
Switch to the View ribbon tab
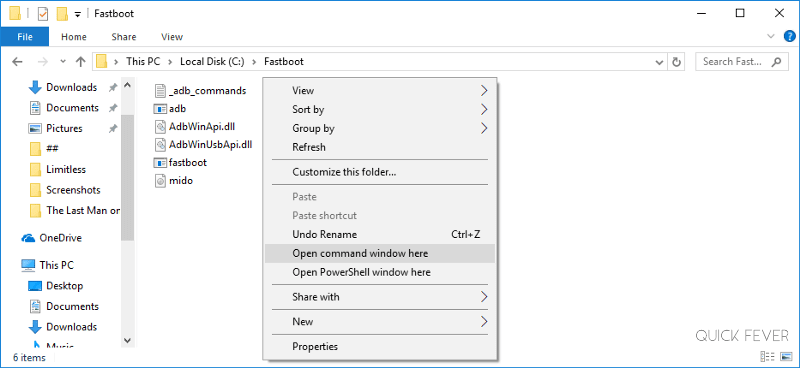172,37
